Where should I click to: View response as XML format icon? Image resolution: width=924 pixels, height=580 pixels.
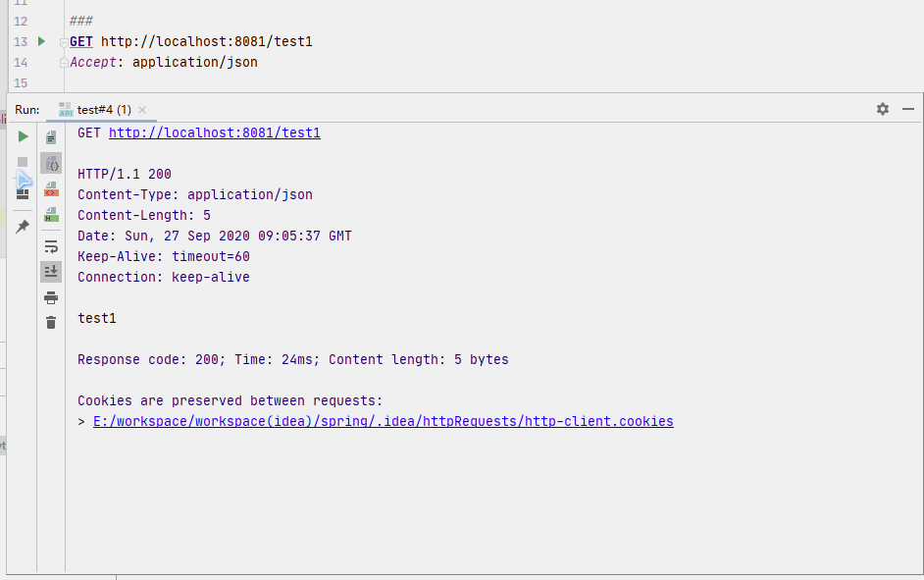click(51, 188)
